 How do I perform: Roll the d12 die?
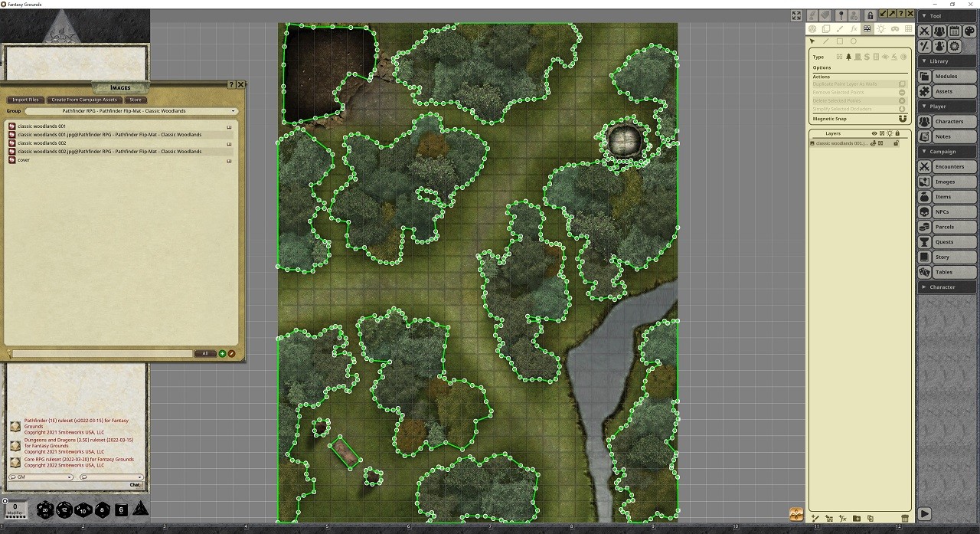(x=64, y=509)
